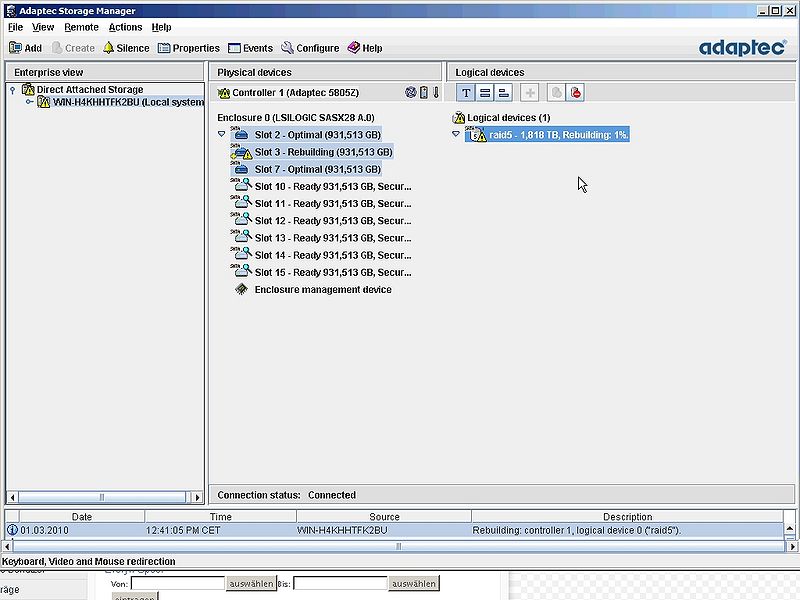Click the Enterprise view horizontal scrollbar thumb
This screenshot has height=600, width=800.
tap(102, 497)
